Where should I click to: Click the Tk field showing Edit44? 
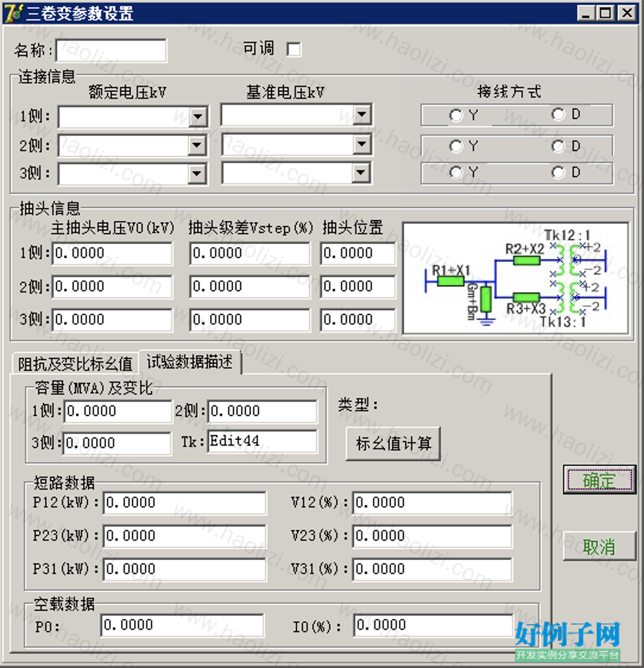click(x=263, y=442)
